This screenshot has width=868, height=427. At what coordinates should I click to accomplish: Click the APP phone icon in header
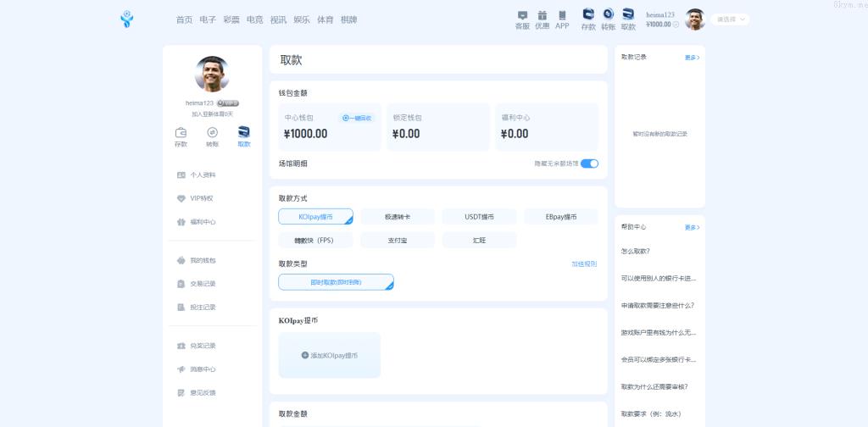[x=562, y=15]
